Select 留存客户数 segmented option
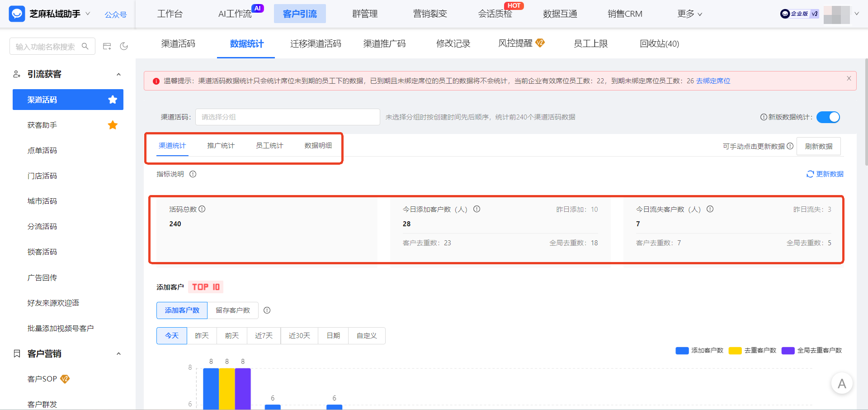 (233, 310)
